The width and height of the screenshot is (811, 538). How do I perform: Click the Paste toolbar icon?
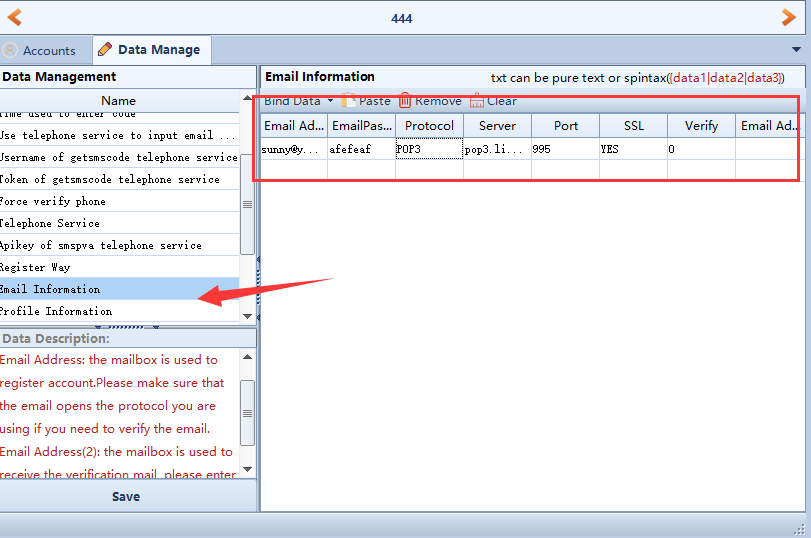coord(349,101)
